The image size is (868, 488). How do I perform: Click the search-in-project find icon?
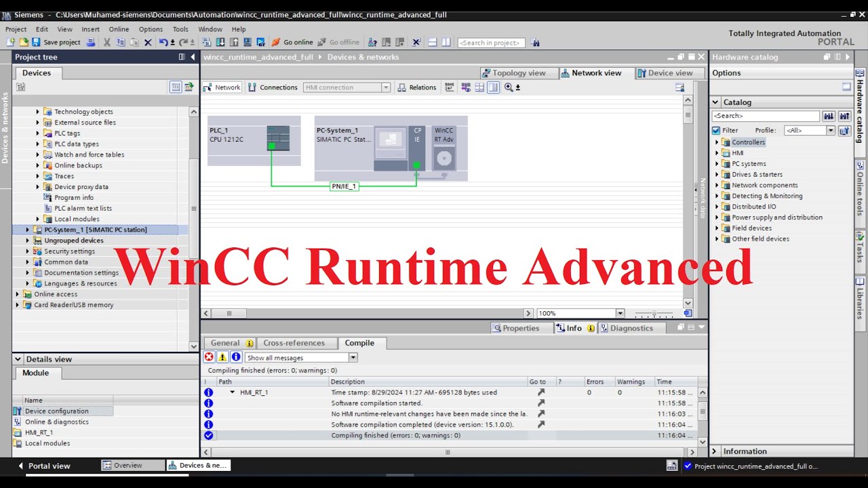pos(535,42)
